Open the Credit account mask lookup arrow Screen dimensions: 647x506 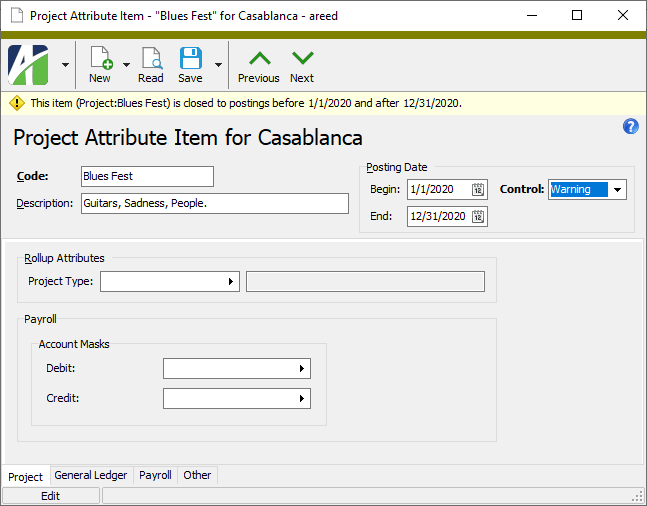coord(302,399)
